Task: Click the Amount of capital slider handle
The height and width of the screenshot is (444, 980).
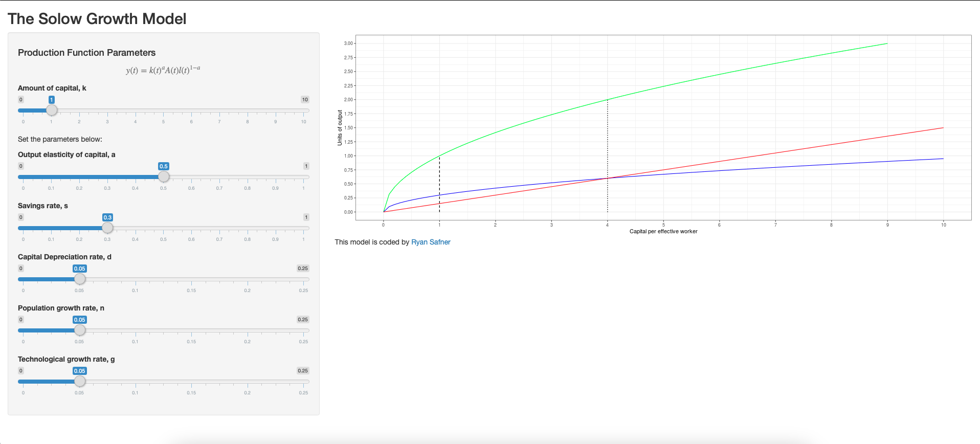Action: click(52, 110)
